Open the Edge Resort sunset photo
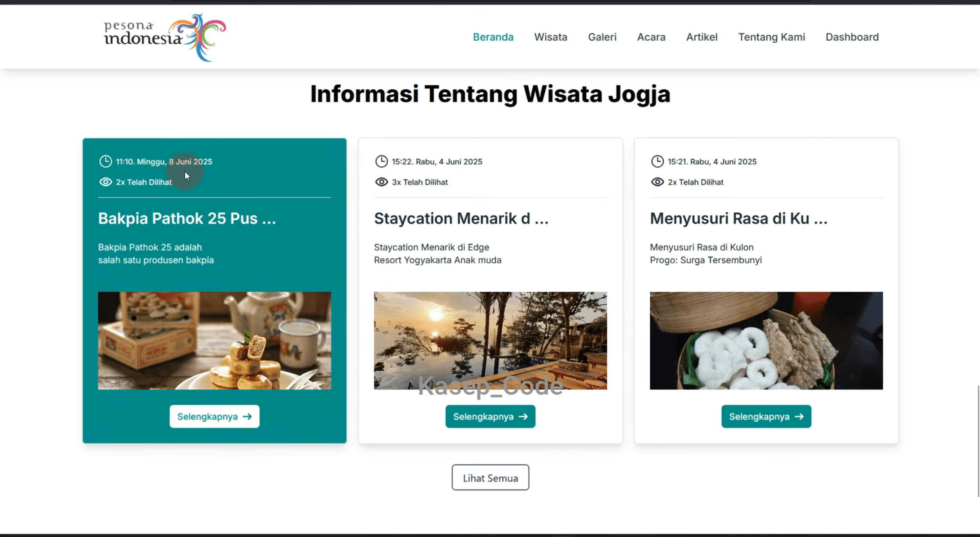The height and width of the screenshot is (537, 980). point(490,341)
